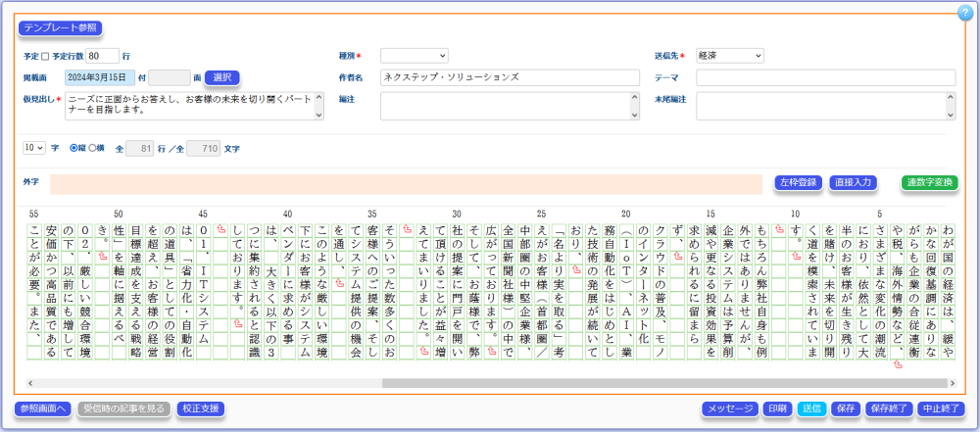
Task: Open the help question mark icon
Action: (965, 13)
